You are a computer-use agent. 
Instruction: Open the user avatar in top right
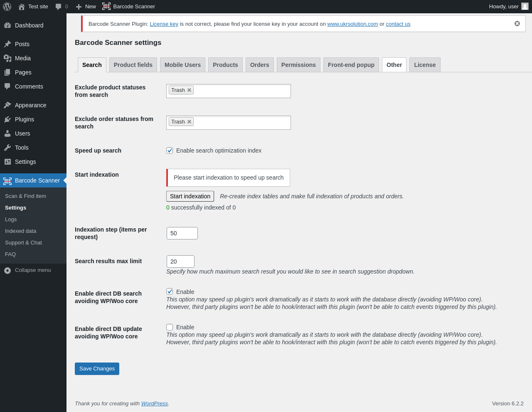pyautogui.click(x=525, y=6)
